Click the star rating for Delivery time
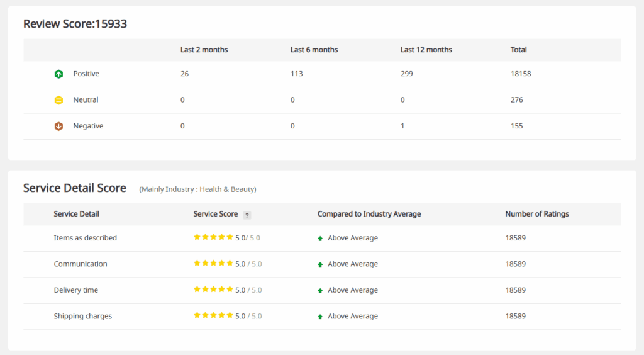This screenshot has width=644, height=355. 213,290
